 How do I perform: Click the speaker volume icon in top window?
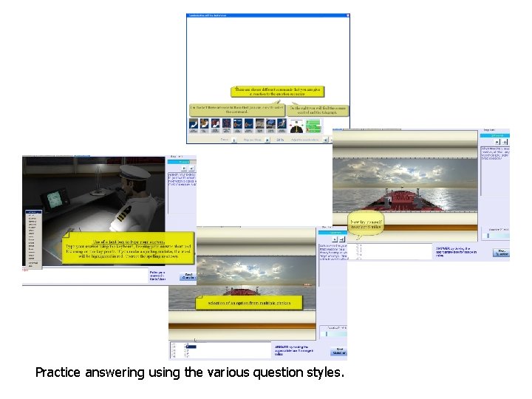[326, 140]
